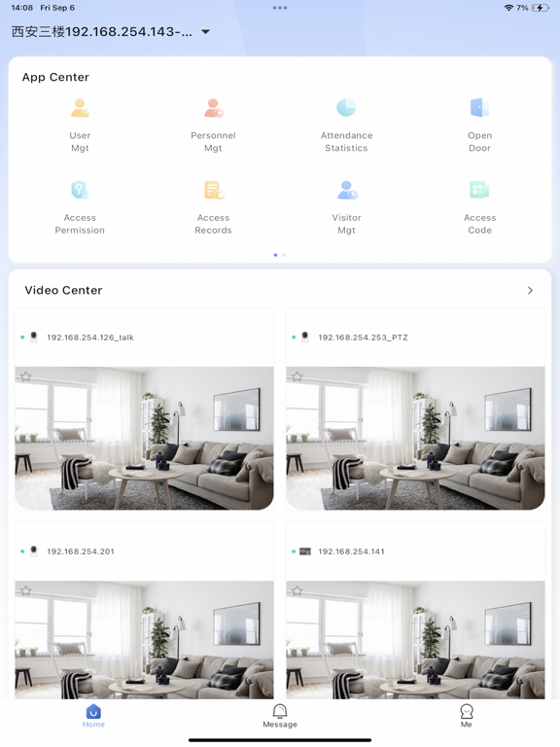Click the Video Center heading
The height and width of the screenshot is (747, 560).
[x=63, y=290]
